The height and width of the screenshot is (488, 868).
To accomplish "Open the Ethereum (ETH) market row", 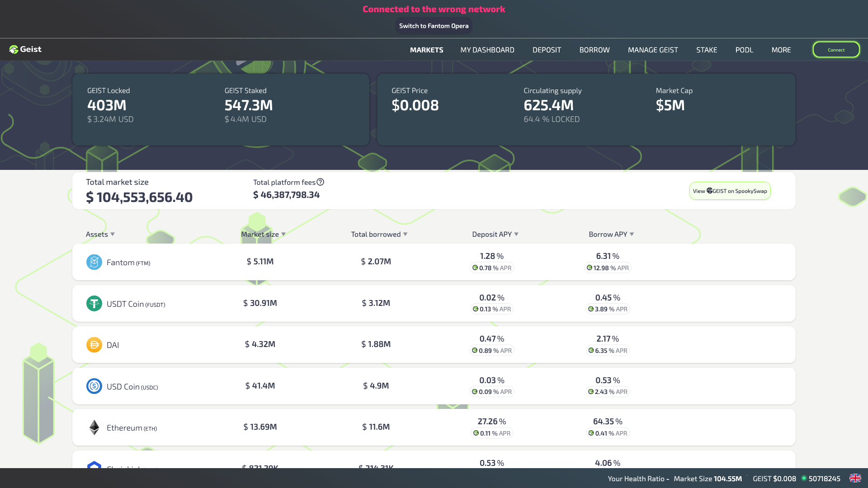I will click(434, 427).
